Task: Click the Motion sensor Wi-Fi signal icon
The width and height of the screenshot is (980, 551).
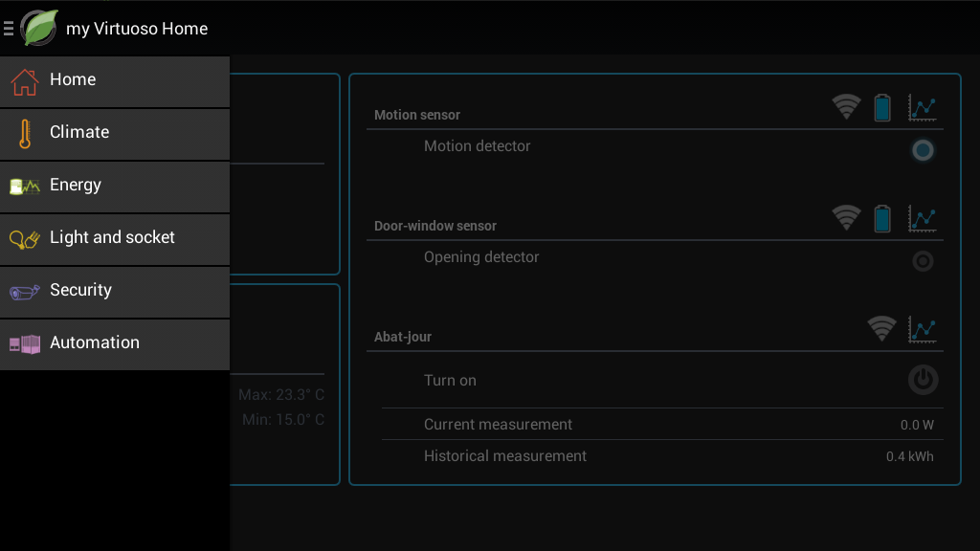Action: [x=846, y=107]
